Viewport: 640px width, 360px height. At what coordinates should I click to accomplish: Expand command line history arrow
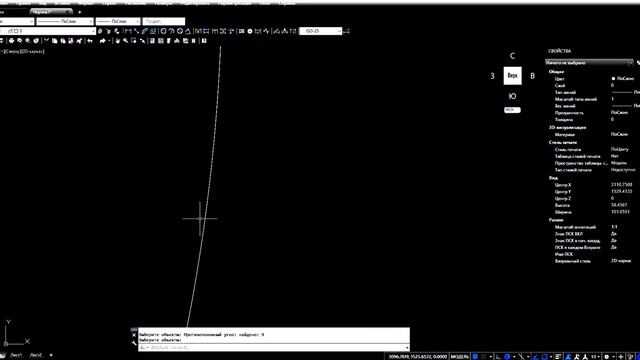pos(407,348)
